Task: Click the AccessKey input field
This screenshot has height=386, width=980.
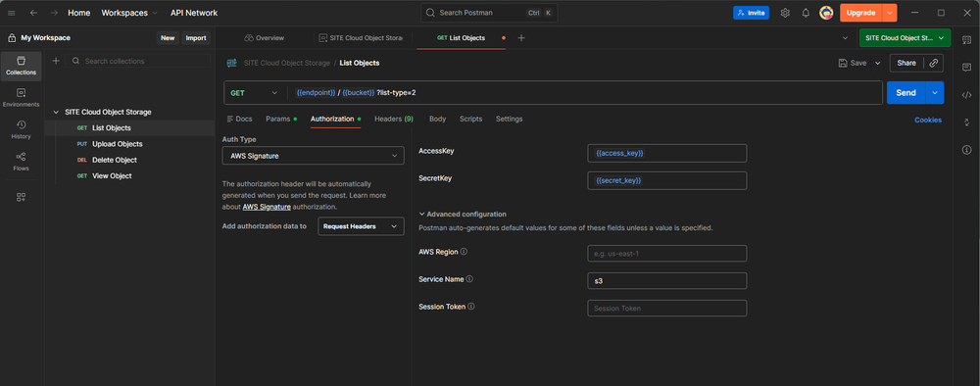Action: click(x=666, y=153)
